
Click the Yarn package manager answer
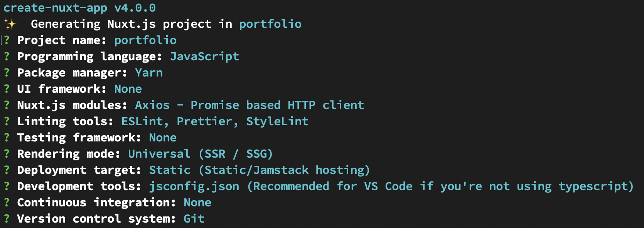click(x=149, y=73)
